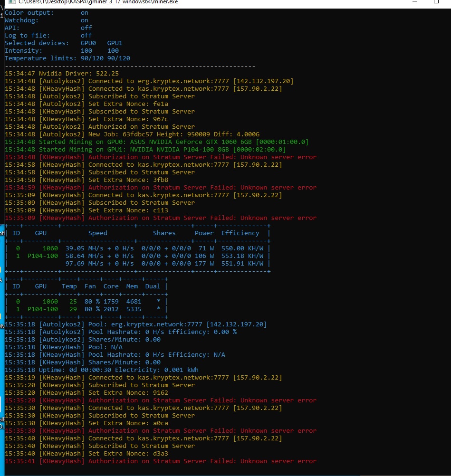Click the Efficiency column header
The image size is (451, 476).
[240, 233]
